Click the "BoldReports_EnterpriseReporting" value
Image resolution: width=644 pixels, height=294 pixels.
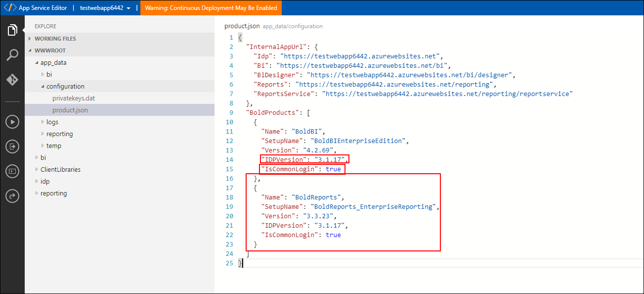(373, 207)
